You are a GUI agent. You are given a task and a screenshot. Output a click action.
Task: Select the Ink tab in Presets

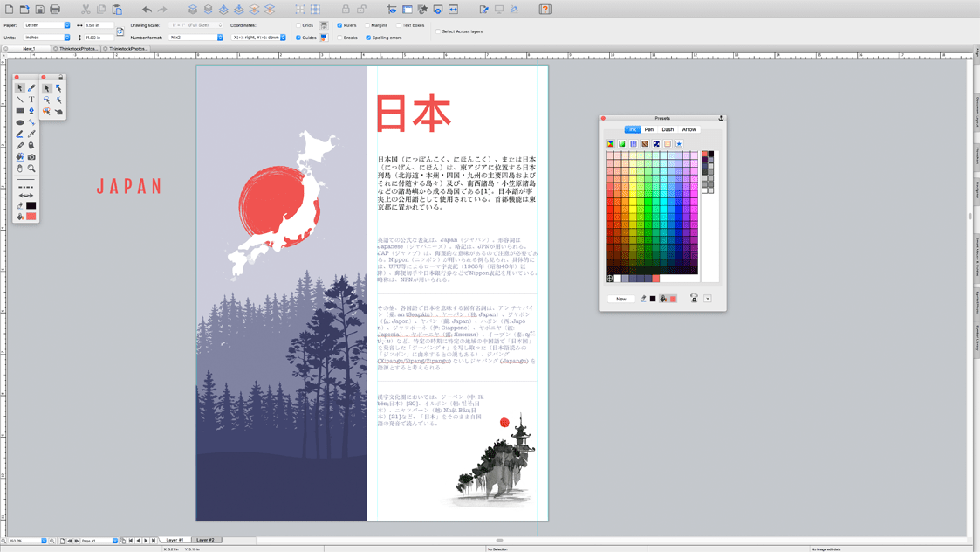[x=632, y=129]
